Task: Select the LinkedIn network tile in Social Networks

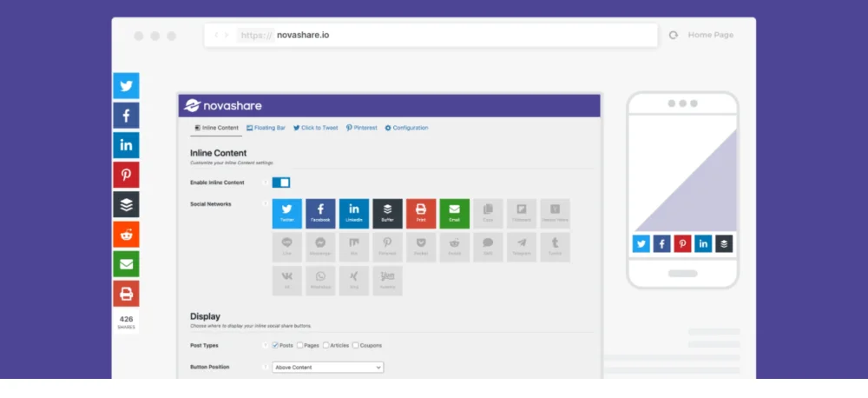Action: (354, 214)
